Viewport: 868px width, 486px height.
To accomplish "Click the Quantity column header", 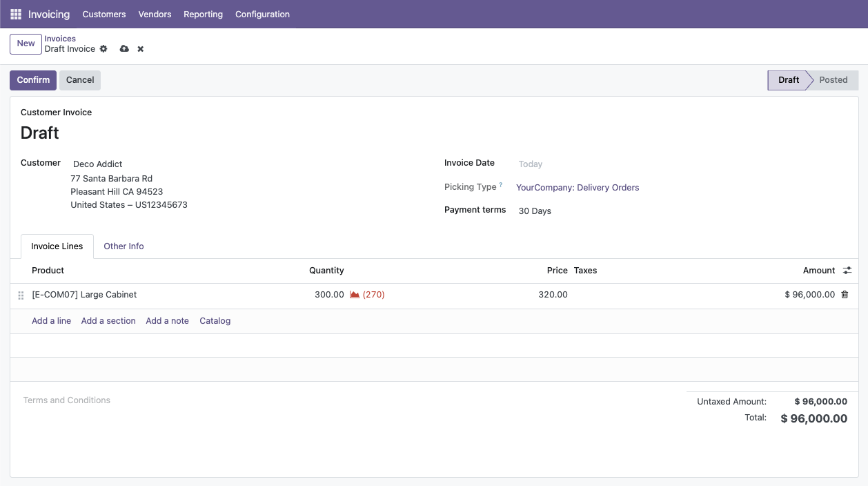I will (326, 271).
